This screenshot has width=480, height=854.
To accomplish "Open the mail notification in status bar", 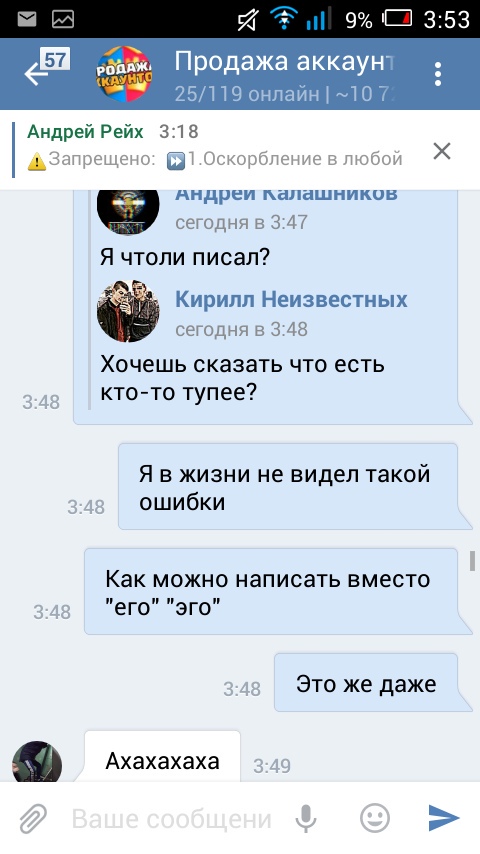I will click(x=27, y=20).
